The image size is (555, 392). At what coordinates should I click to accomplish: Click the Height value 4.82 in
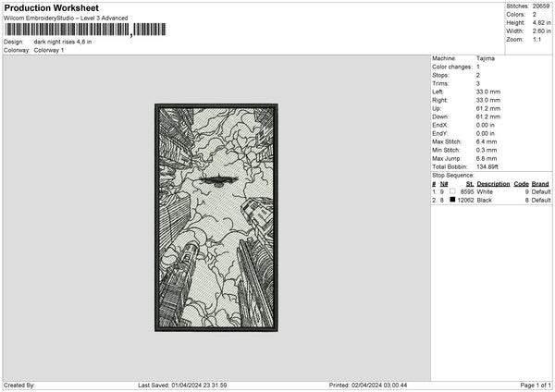point(542,22)
